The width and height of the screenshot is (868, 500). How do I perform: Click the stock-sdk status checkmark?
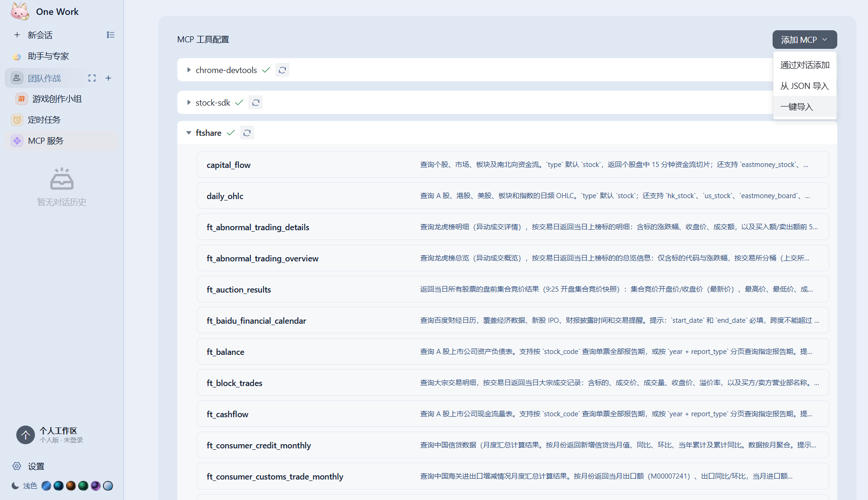pos(239,102)
